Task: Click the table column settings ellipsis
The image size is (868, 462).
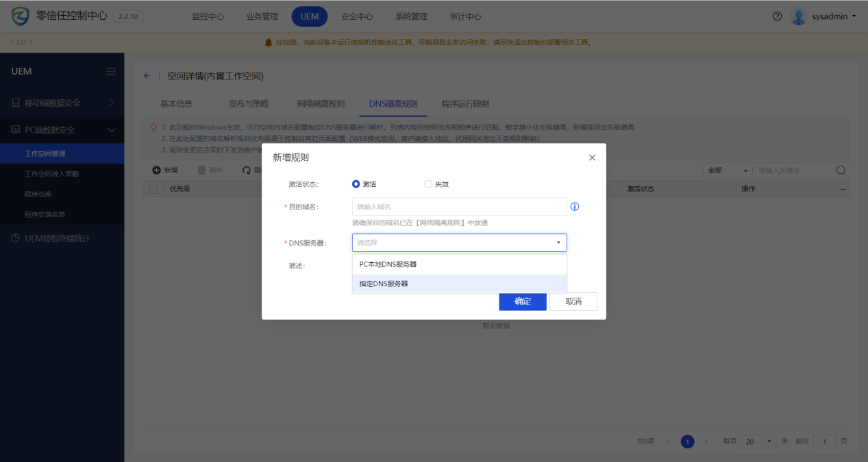Action: click(843, 189)
